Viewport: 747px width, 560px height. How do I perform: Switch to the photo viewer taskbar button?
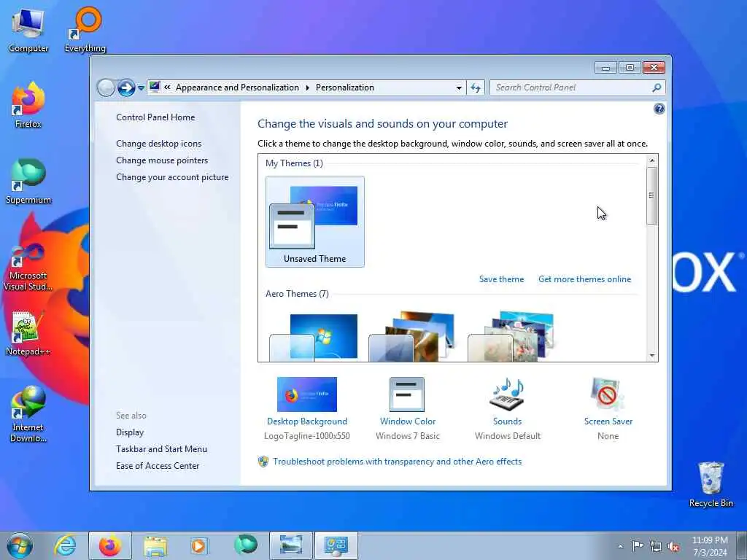[291, 545]
